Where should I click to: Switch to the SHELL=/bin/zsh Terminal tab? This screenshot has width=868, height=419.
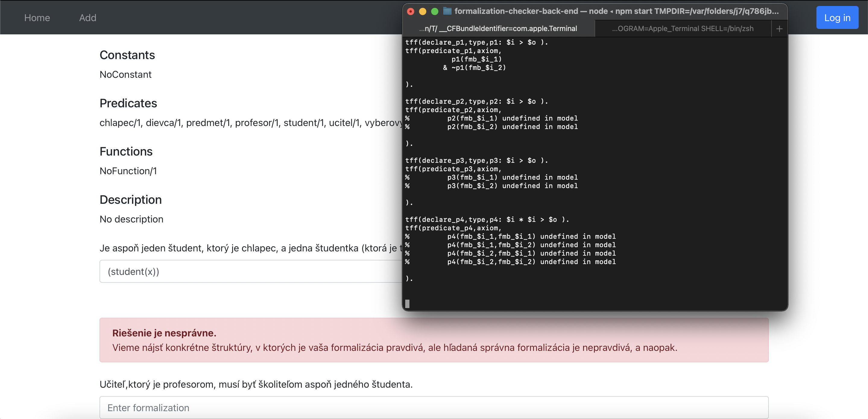point(683,29)
